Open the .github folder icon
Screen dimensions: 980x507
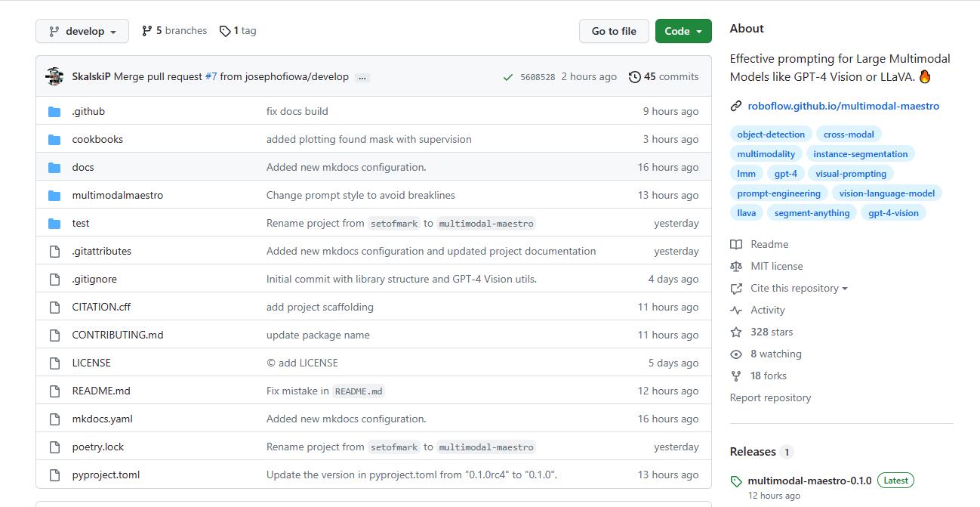[54, 112]
